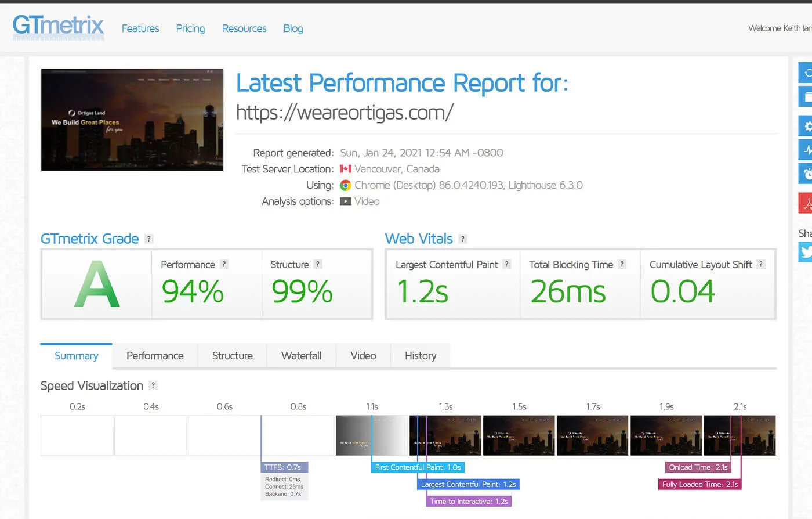
Task: Click the 1.2s LCP value
Action: (x=422, y=291)
